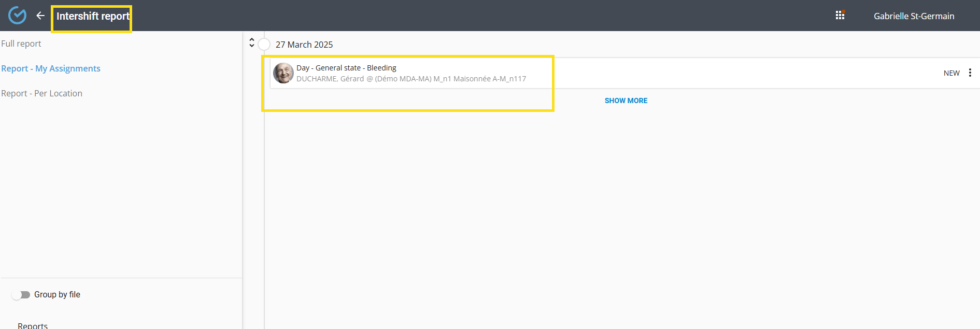The height and width of the screenshot is (329, 980).
Task: Open Gabrielle St-Germain user menu
Action: click(x=914, y=16)
